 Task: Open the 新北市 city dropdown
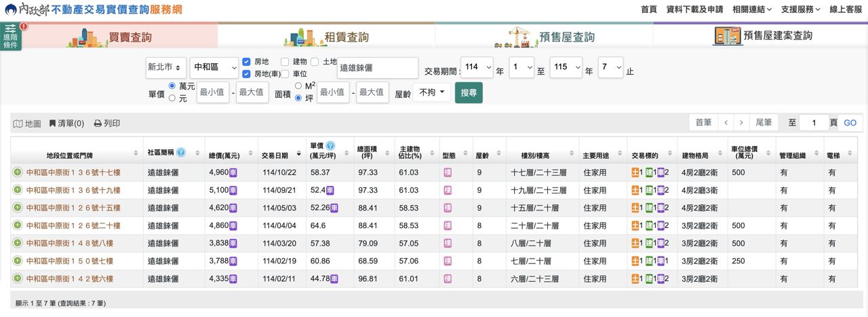click(x=165, y=67)
